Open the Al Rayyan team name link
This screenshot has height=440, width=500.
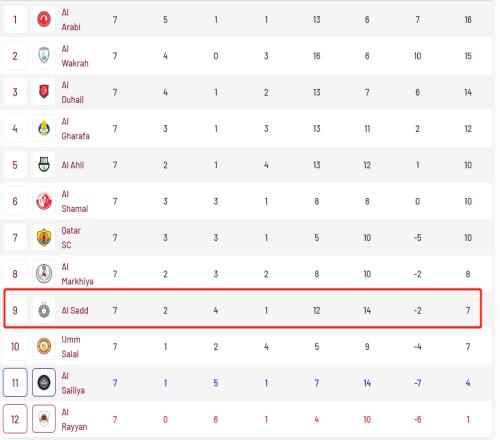coord(74,419)
